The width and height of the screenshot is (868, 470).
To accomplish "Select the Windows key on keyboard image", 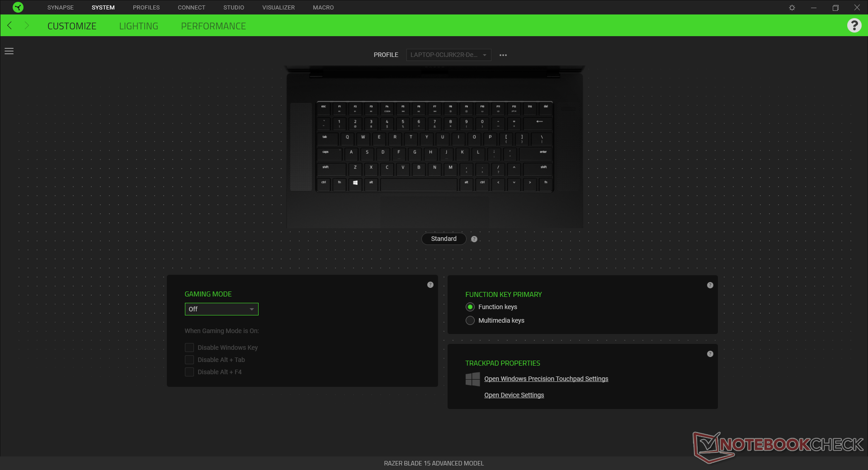I will (x=355, y=183).
